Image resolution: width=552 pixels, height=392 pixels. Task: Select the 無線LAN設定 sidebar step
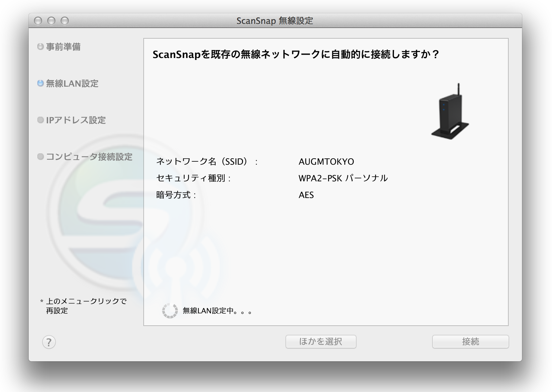tap(72, 83)
